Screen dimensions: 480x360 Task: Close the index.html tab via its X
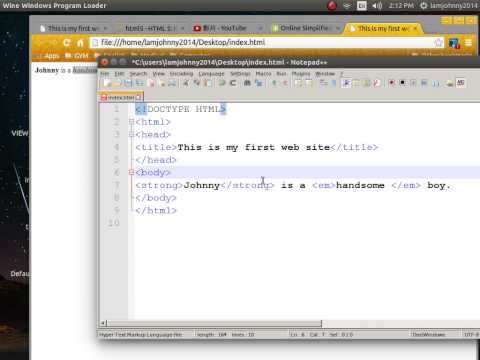click(x=139, y=97)
